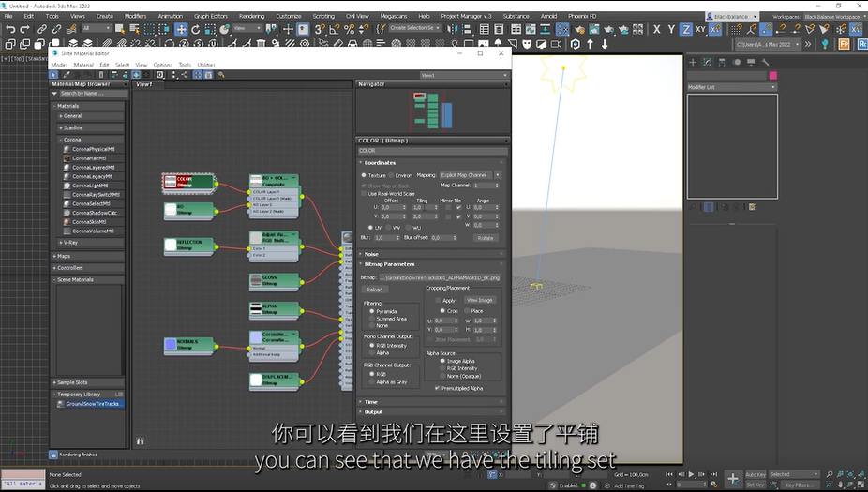Click the Redo arrow in main toolbar
868x492 pixels.
pyautogui.click(x=24, y=29)
